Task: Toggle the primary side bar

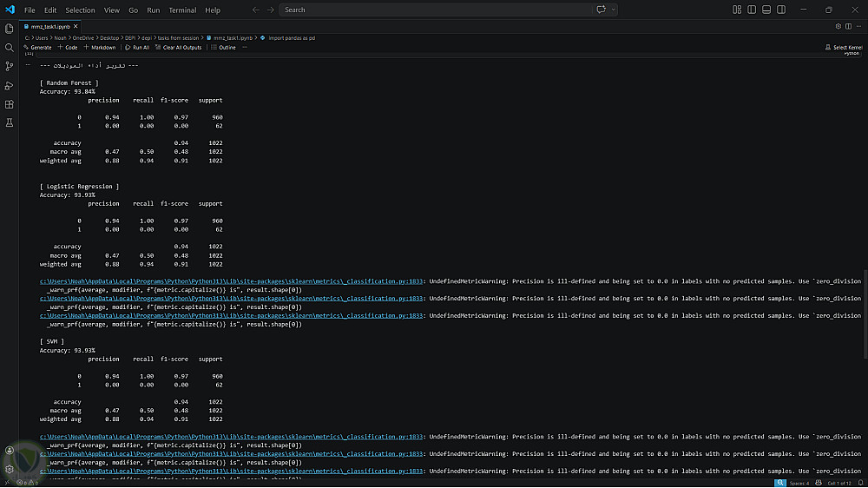Action: point(752,10)
